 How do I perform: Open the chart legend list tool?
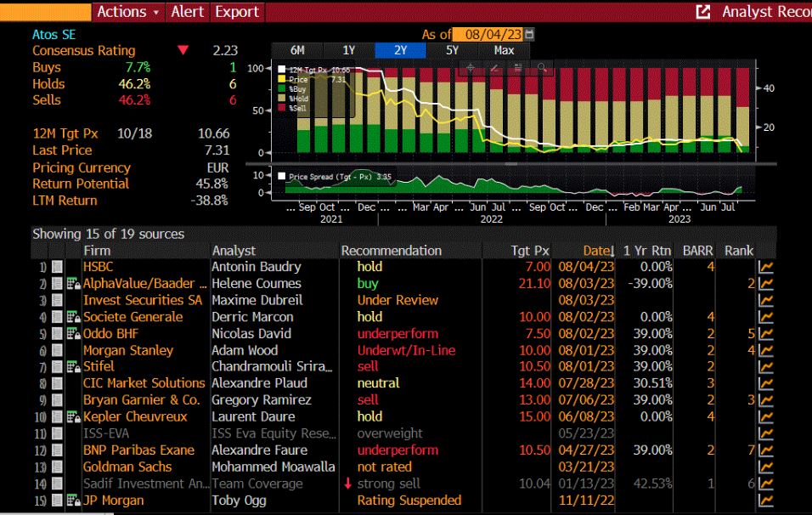[518, 67]
